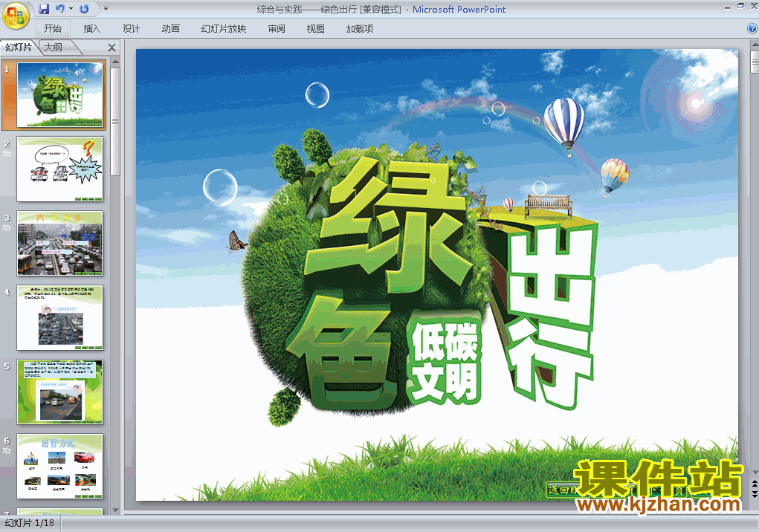Click the main editor vertical scrollbar thumb
This screenshot has height=532, width=759.
(755, 62)
